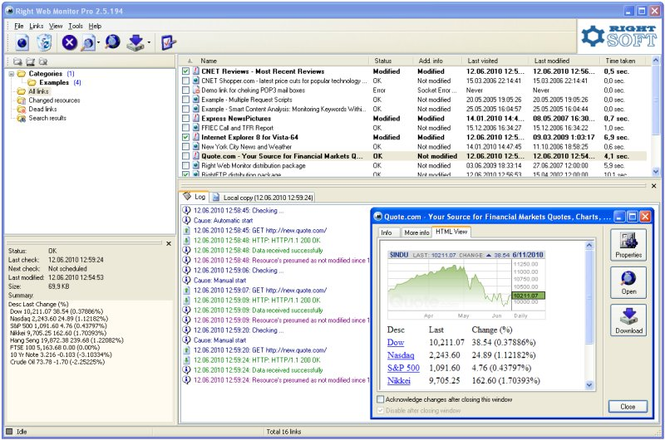Open the download icon dropdown arrow
This screenshot has width=665, height=440.
coord(149,43)
